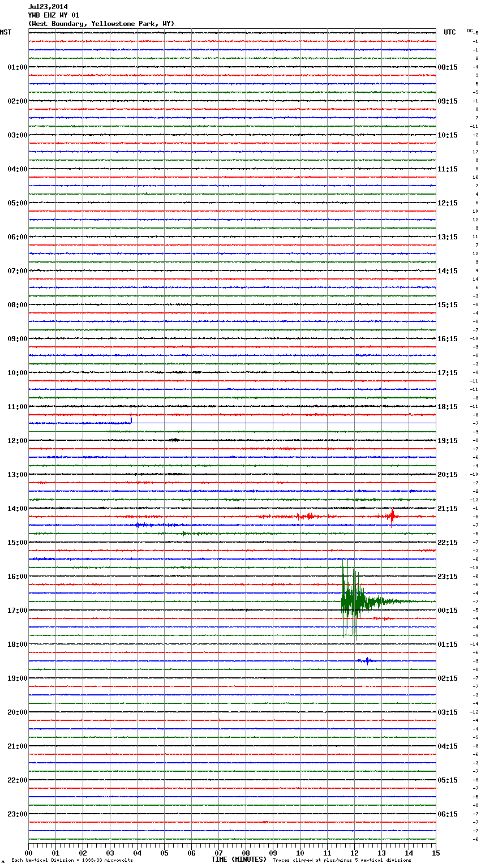Click the 06:15 UTC time label
This screenshot has height=868, width=481.
click(448, 814)
